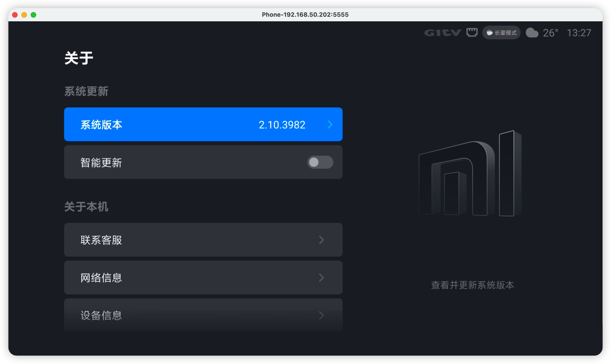Click the 查看并更新系统版本 description text
The image size is (611, 364).
(472, 285)
